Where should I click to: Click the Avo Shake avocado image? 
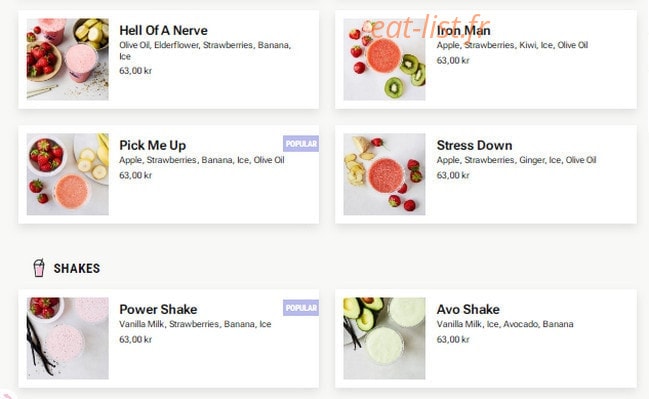coord(384,338)
